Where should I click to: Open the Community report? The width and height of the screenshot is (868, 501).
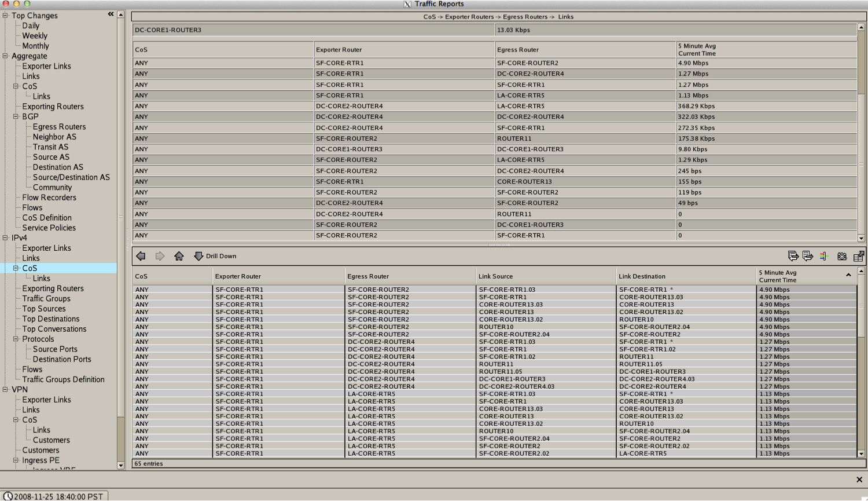pos(52,188)
